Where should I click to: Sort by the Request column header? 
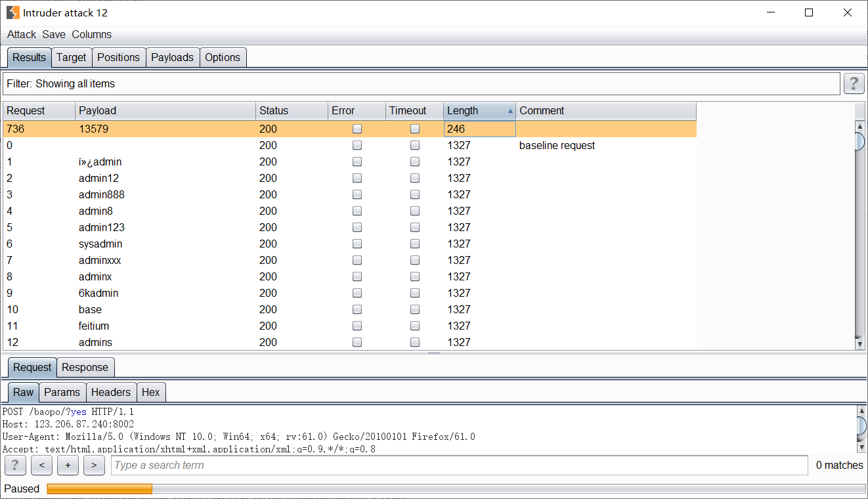[39, 111]
